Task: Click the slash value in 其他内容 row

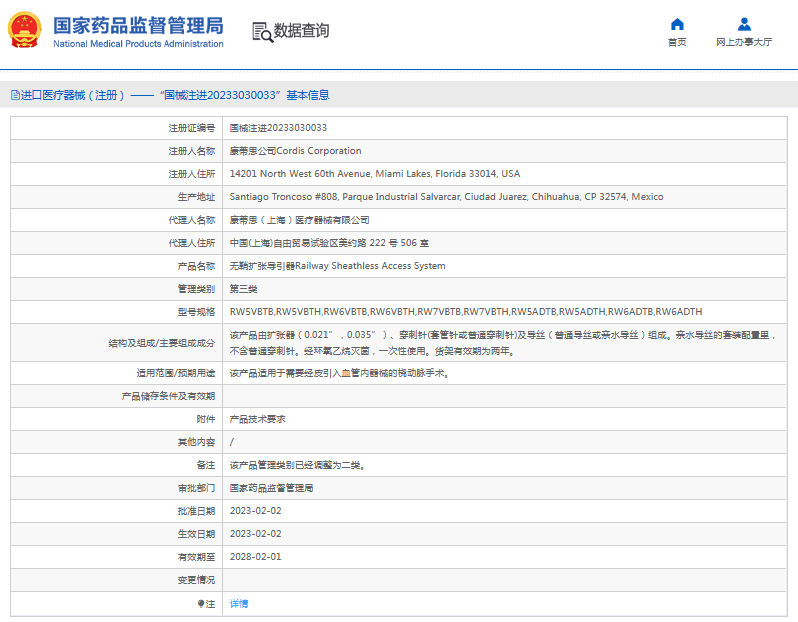Action: (232, 442)
